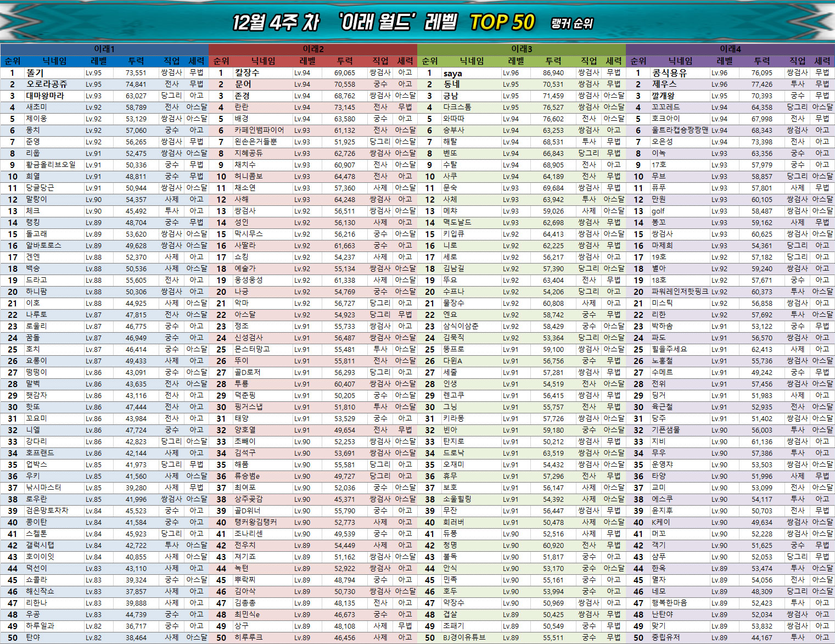Click the 직업 column header under 이래3
This screenshot has height=644, width=835.
point(589,61)
